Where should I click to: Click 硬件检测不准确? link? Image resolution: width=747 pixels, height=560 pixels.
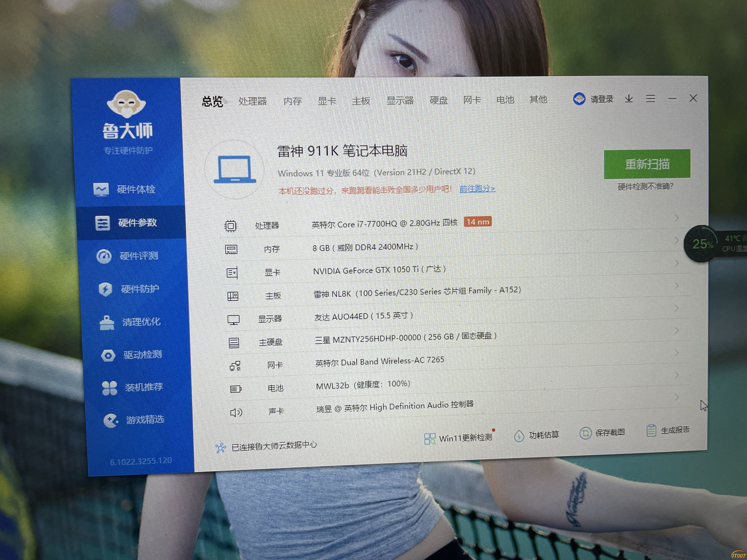(x=645, y=186)
